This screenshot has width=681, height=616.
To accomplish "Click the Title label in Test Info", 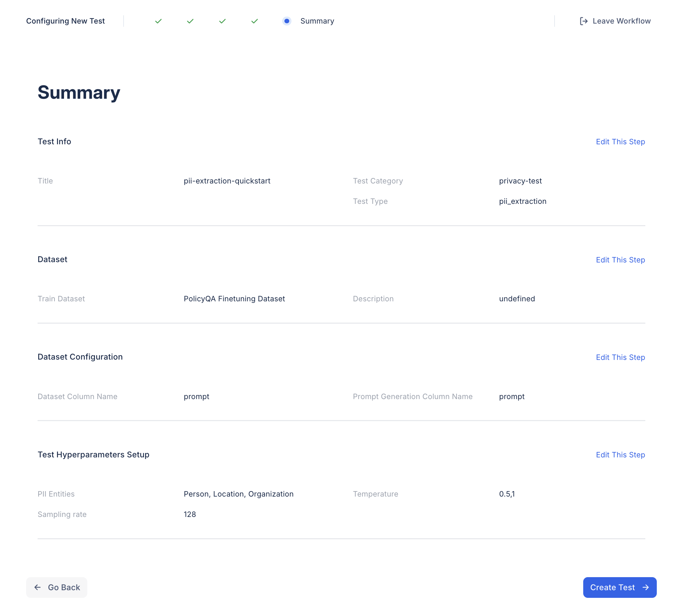I will 45,181.
